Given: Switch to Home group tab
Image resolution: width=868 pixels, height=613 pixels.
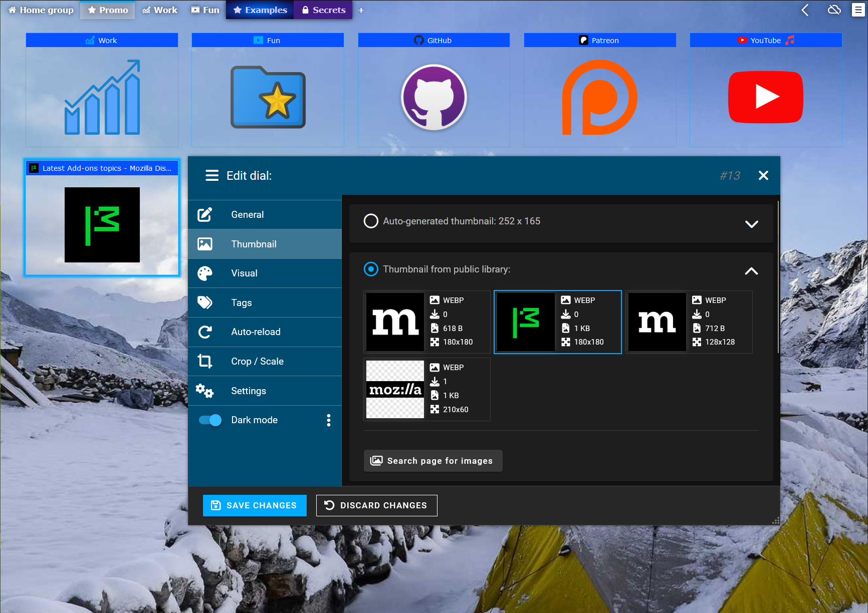Looking at the screenshot, I should coord(41,10).
